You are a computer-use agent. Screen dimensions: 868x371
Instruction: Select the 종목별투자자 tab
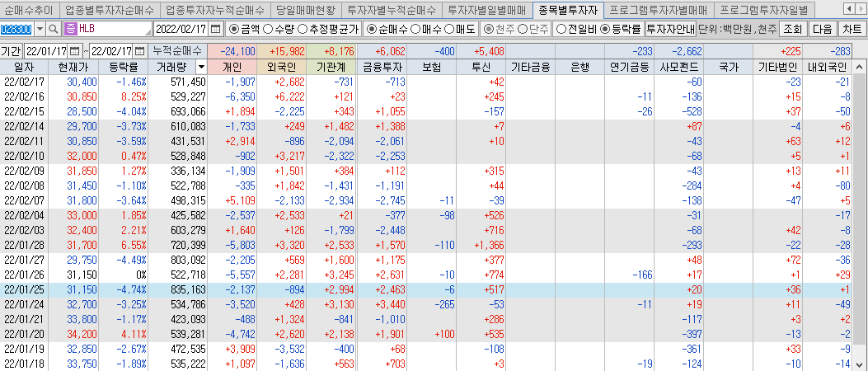[568, 8]
